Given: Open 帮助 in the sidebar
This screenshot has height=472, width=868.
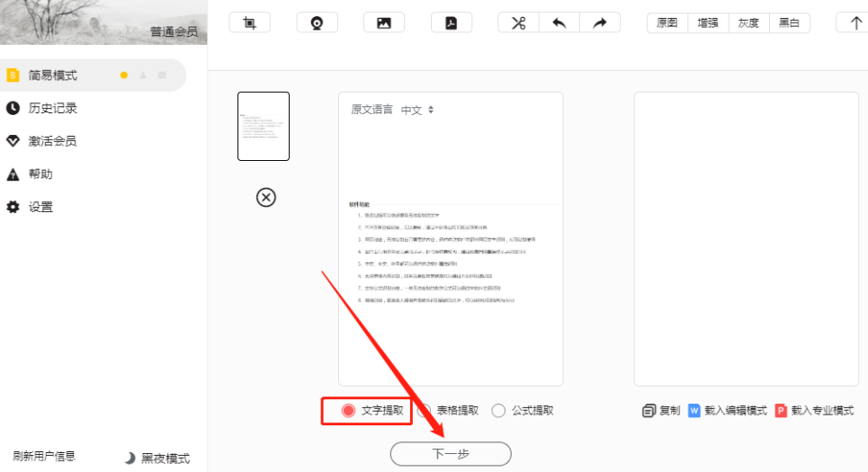Looking at the screenshot, I should click(x=40, y=174).
